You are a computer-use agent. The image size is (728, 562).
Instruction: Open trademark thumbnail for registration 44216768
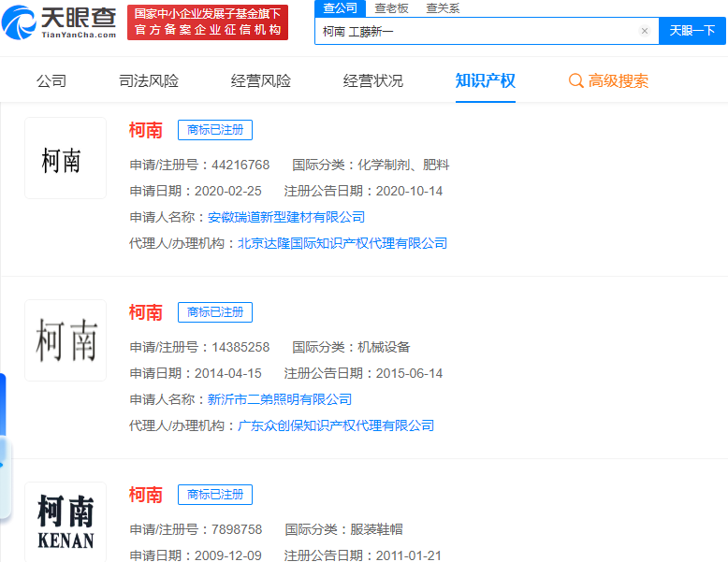66,158
